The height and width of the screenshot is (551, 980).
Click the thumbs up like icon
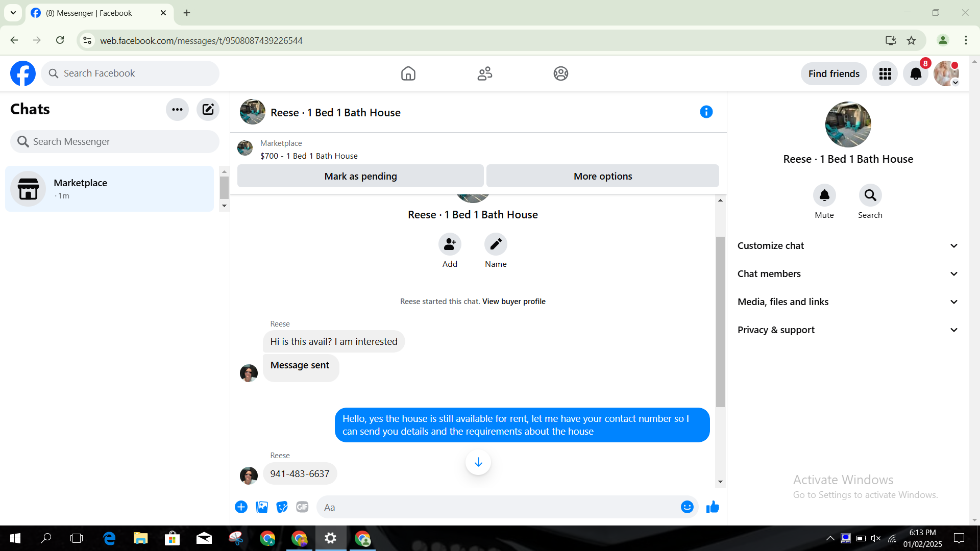point(713,507)
